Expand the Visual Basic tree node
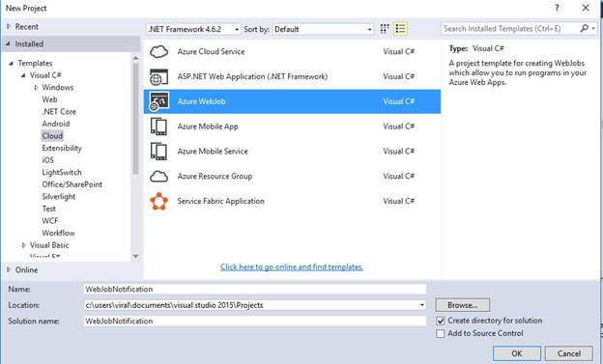 pos(24,245)
